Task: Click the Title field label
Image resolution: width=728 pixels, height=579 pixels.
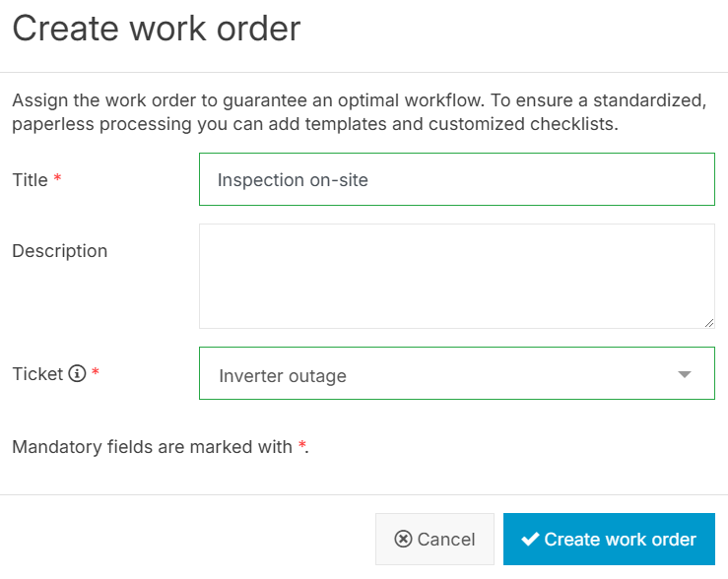Action: pyautogui.click(x=30, y=180)
